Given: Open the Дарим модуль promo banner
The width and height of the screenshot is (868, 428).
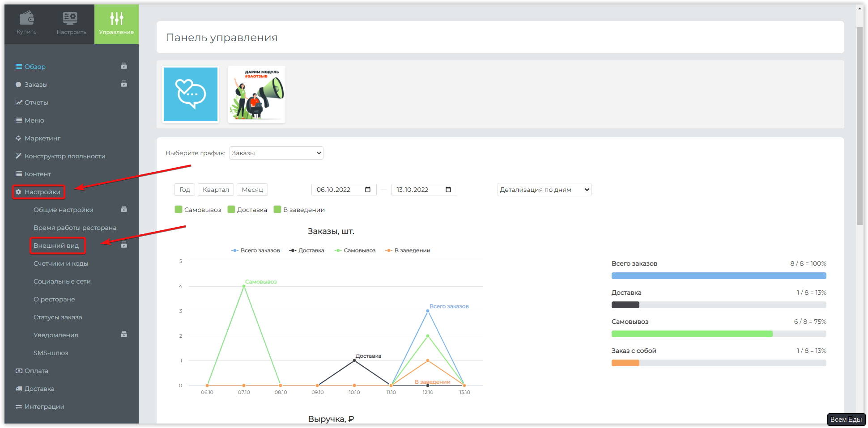Looking at the screenshot, I should [x=257, y=94].
